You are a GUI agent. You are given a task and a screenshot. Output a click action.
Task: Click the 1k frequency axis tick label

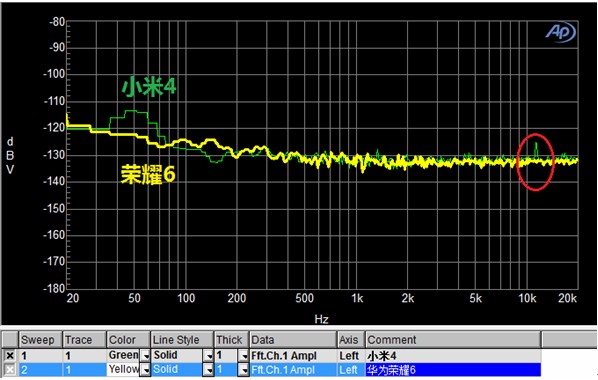(357, 298)
